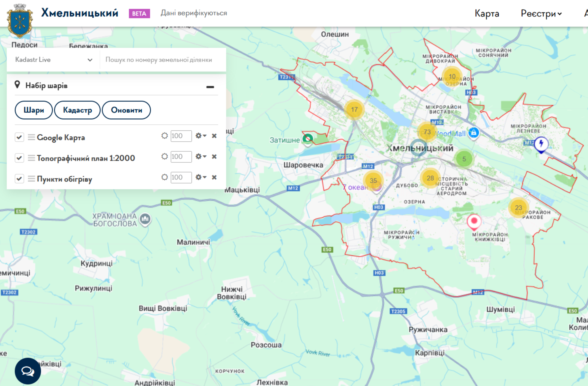Select the Карта menu item

click(x=487, y=13)
